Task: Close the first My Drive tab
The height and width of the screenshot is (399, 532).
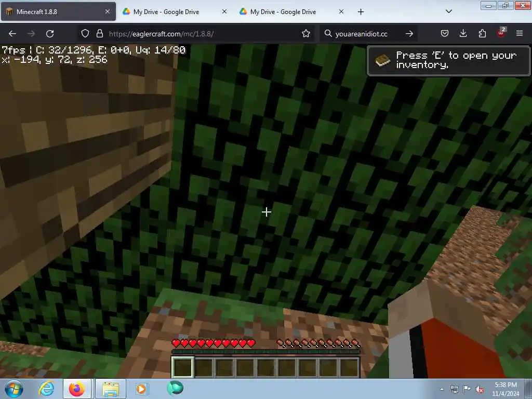Action: [x=224, y=11]
